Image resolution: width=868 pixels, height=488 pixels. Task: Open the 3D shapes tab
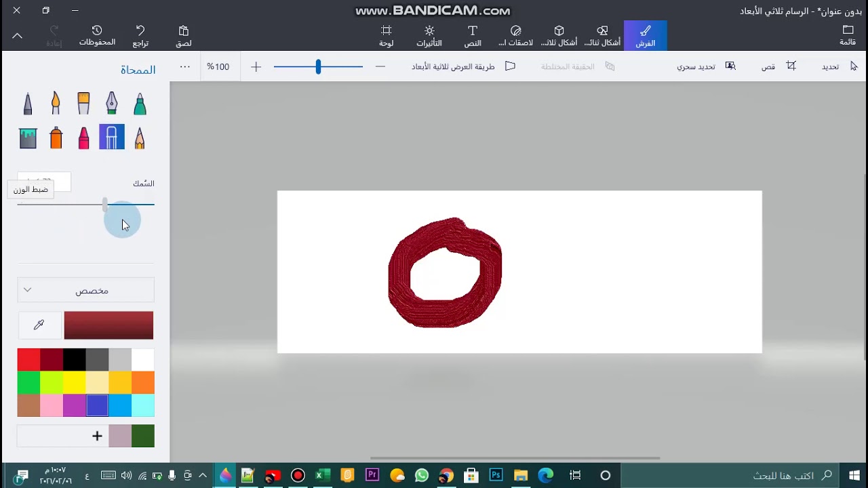[x=559, y=36]
